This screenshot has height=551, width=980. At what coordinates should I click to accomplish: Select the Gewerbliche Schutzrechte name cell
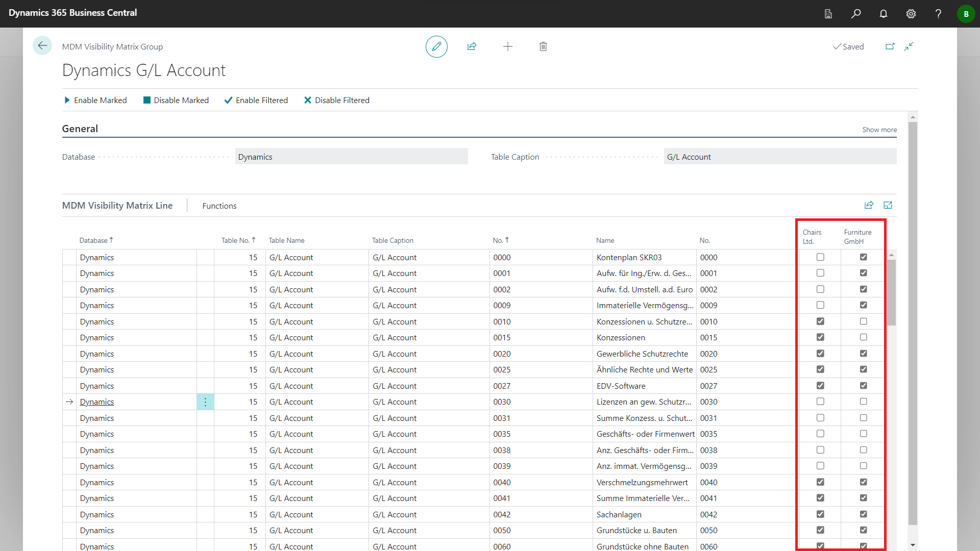(x=644, y=354)
